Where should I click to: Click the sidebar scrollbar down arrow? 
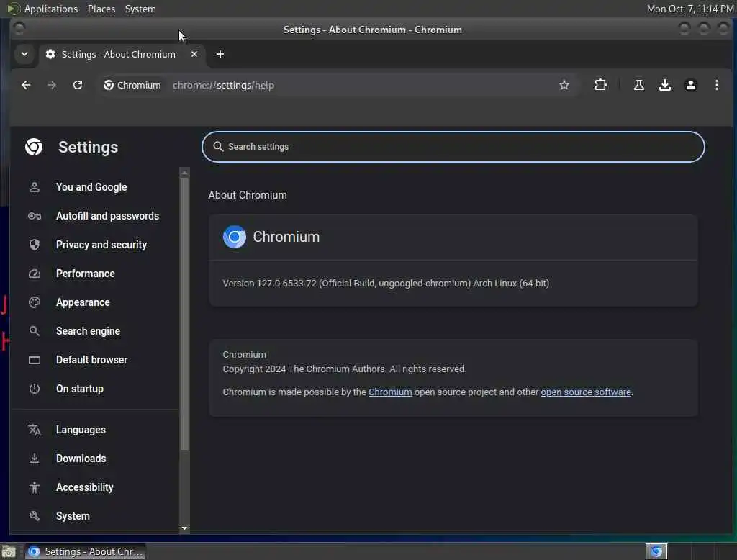coord(185,528)
